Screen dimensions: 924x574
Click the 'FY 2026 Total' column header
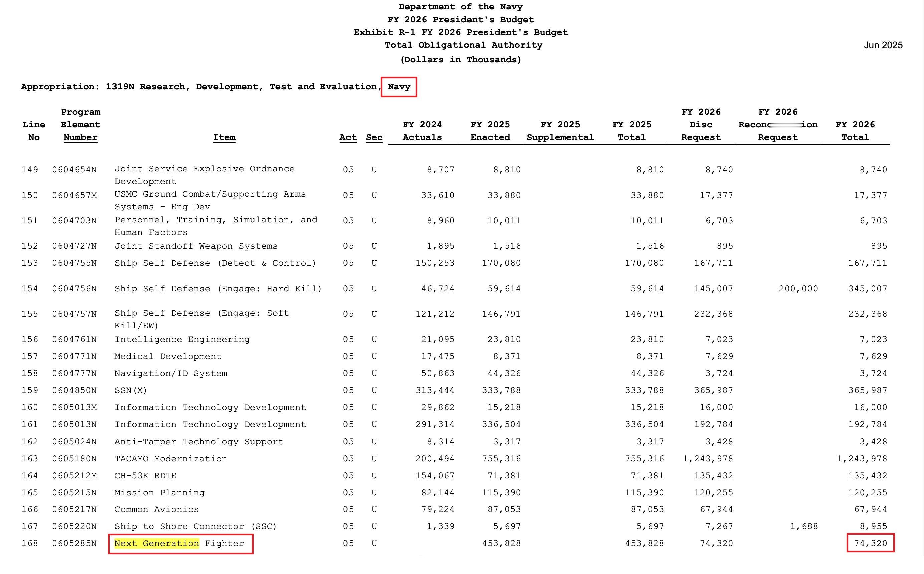coord(855,131)
